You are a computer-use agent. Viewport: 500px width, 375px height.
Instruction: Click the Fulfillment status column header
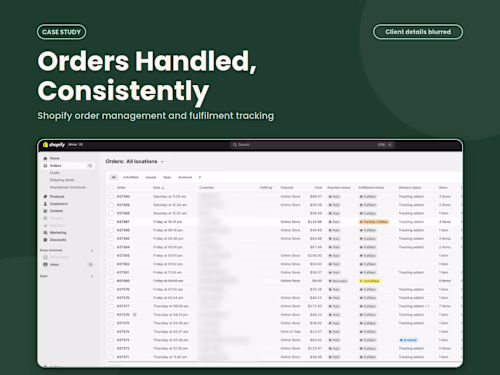pyautogui.click(x=371, y=188)
